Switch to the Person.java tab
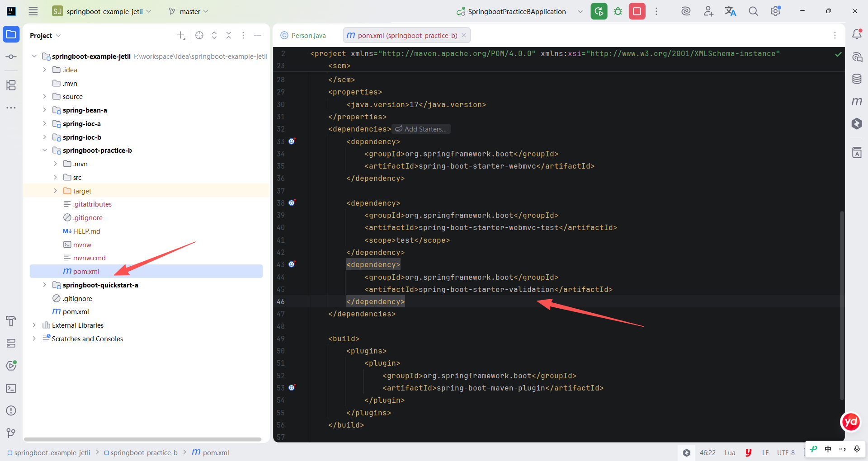The height and width of the screenshot is (461, 868). (x=303, y=35)
